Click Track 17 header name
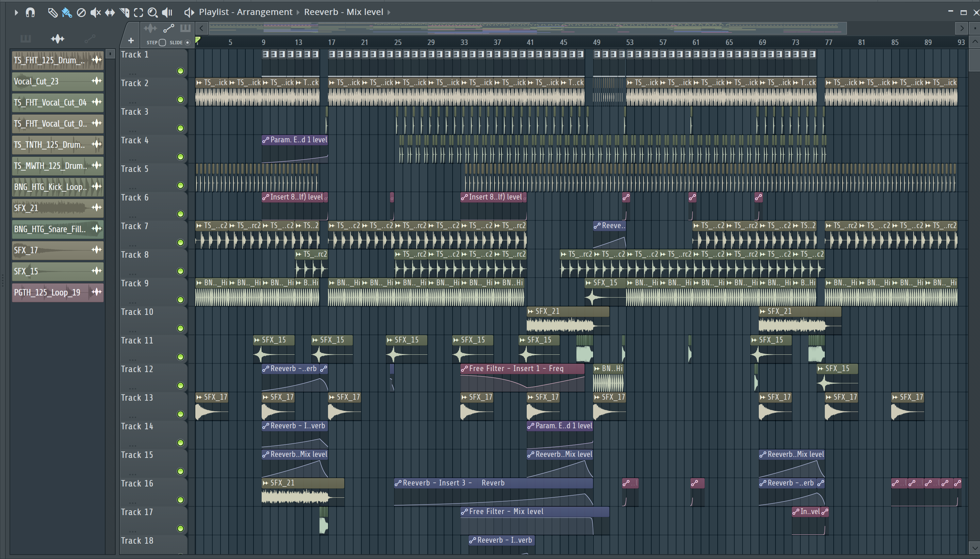 pyautogui.click(x=137, y=512)
